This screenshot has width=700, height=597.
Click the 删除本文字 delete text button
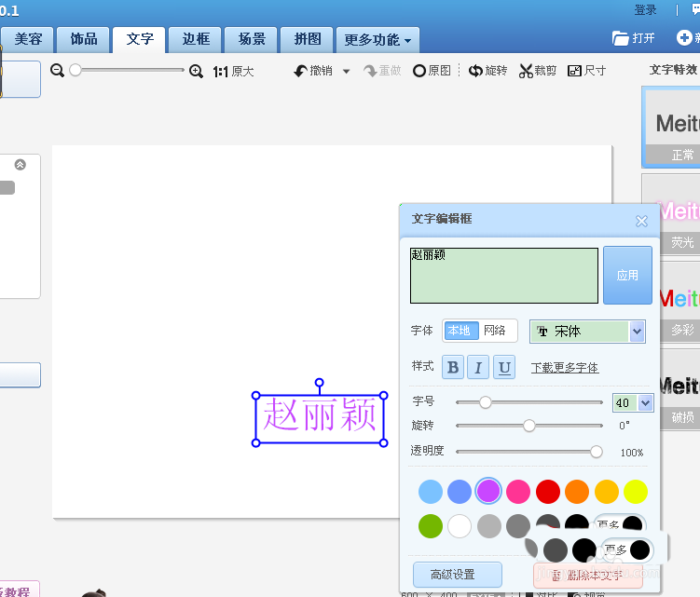(588, 576)
